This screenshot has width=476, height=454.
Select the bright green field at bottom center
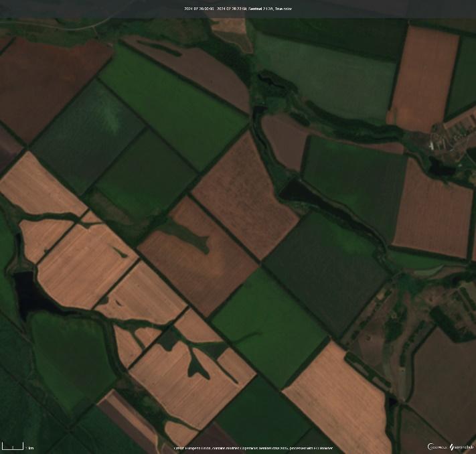266,321
